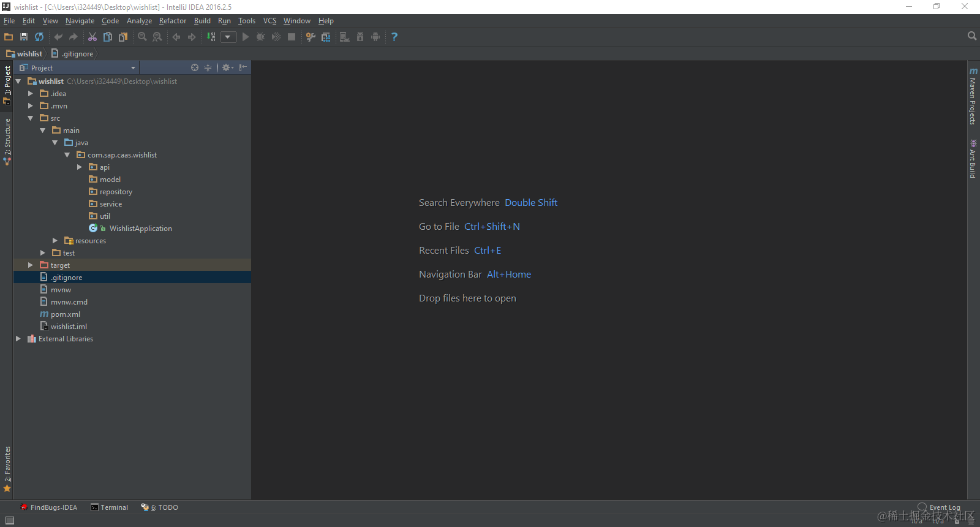Click Scroll from Source target icon
The height and width of the screenshot is (527, 980).
(195, 67)
